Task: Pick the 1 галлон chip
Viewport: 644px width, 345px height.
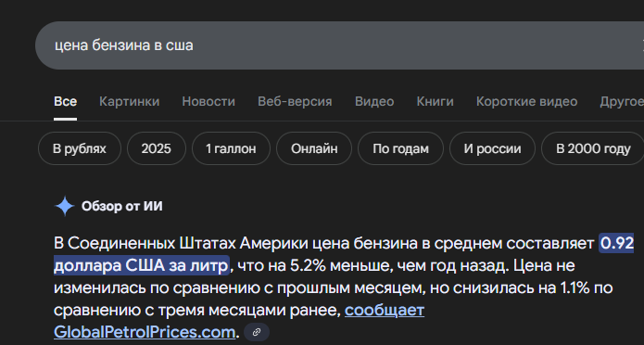Action: pos(232,148)
